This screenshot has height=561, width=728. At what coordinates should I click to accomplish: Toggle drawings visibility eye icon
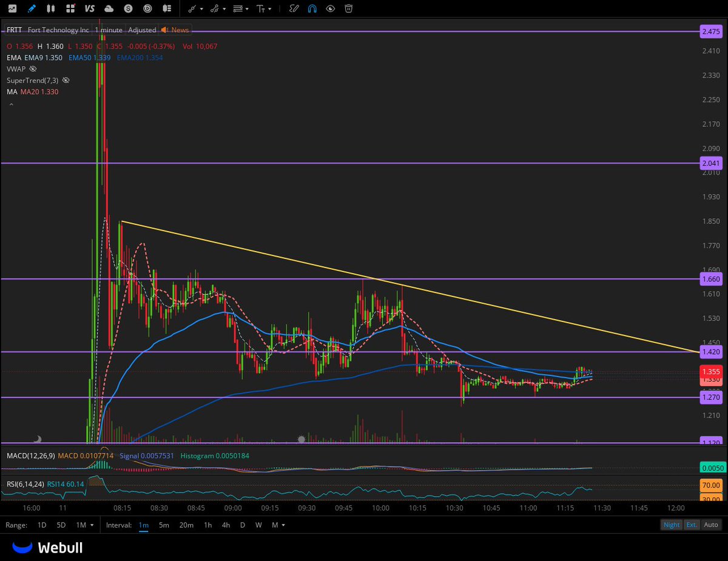point(330,8)
